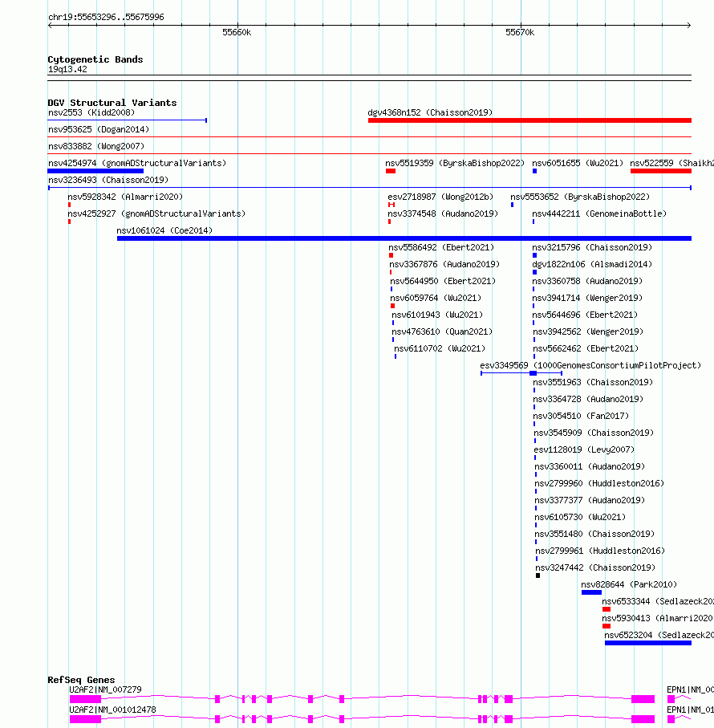Image resolution: width=714 pixels, height=728 pixels.
Task: Open nsv2799961 (Huddleston2016) label
Action: point(600,551)
